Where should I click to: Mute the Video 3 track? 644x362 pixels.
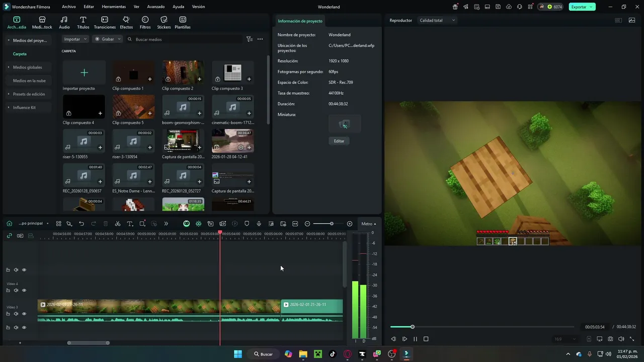pyautogui.click(x=16, y=314)
